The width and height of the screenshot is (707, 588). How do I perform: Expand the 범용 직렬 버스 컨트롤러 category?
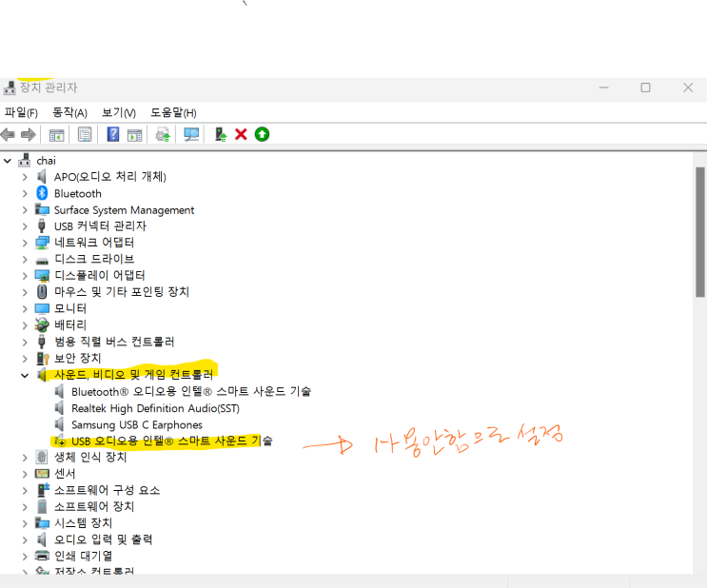coord(25,342)
